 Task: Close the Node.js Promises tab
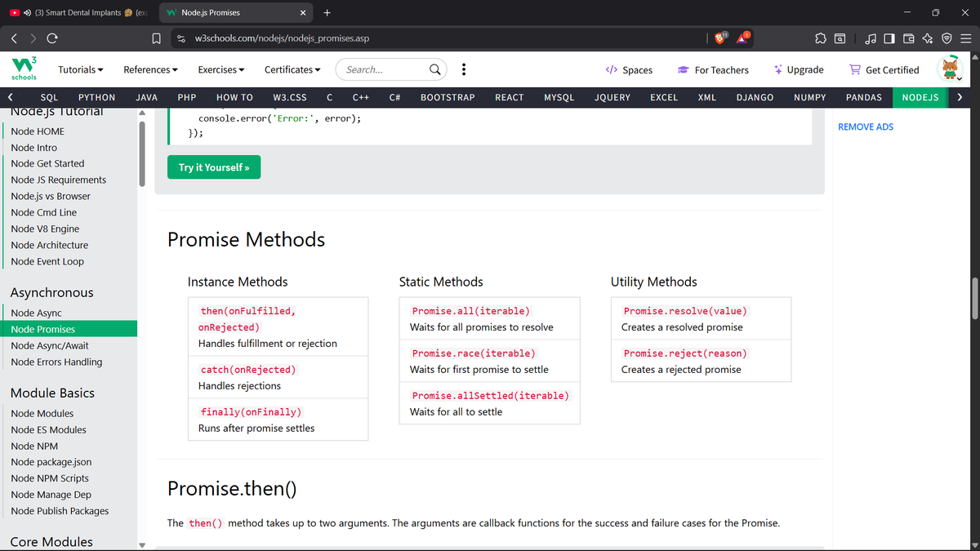(x=303, y=12)
